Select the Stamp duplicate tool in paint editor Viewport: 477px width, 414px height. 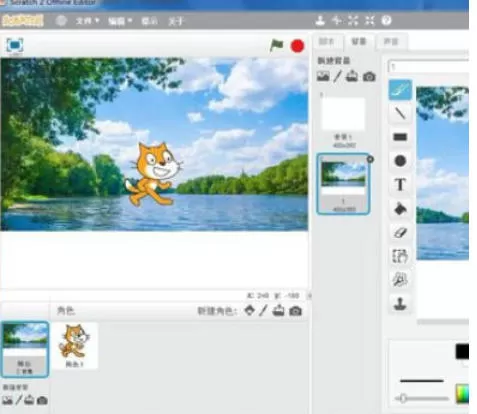[400, 304]
